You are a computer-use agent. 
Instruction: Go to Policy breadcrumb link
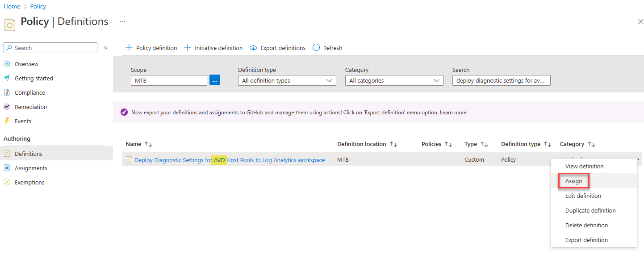coord(38,6)
